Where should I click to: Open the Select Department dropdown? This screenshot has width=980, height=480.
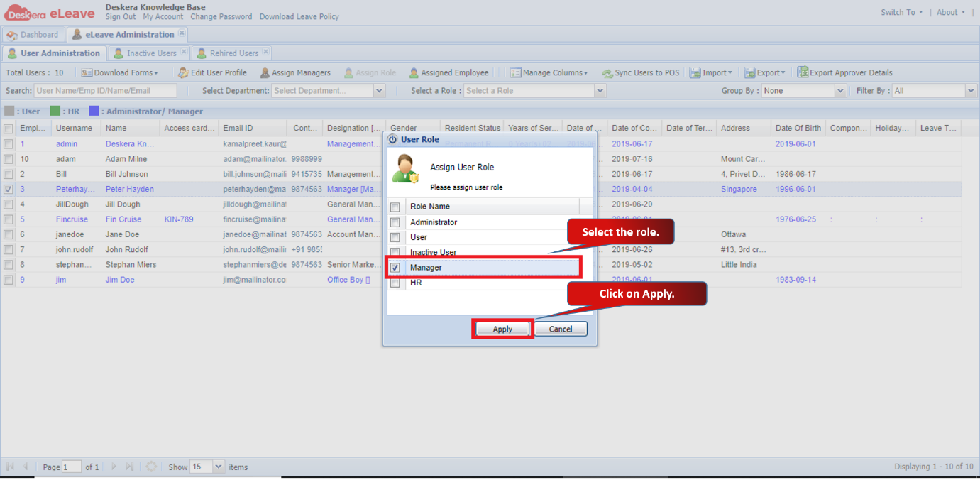click(379, 91)
